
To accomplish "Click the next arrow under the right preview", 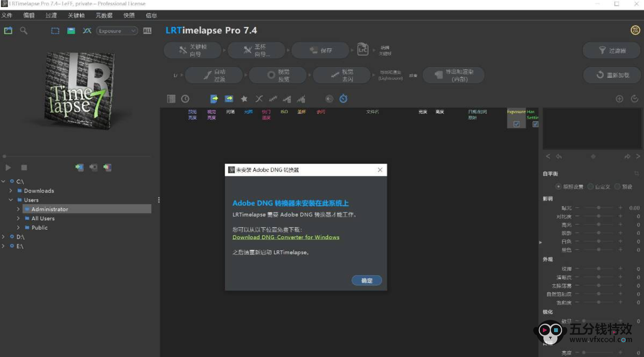I will [x=639, y=157].
